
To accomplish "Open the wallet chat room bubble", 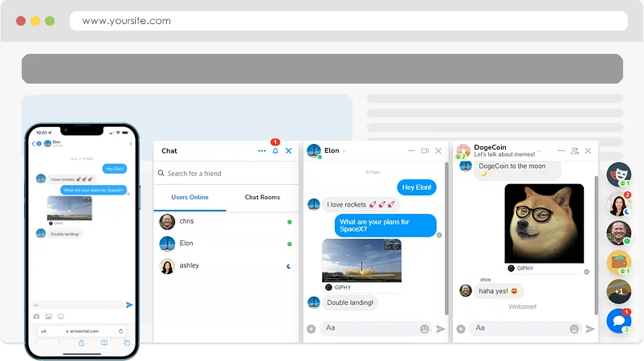I will (x=618, y=263).
